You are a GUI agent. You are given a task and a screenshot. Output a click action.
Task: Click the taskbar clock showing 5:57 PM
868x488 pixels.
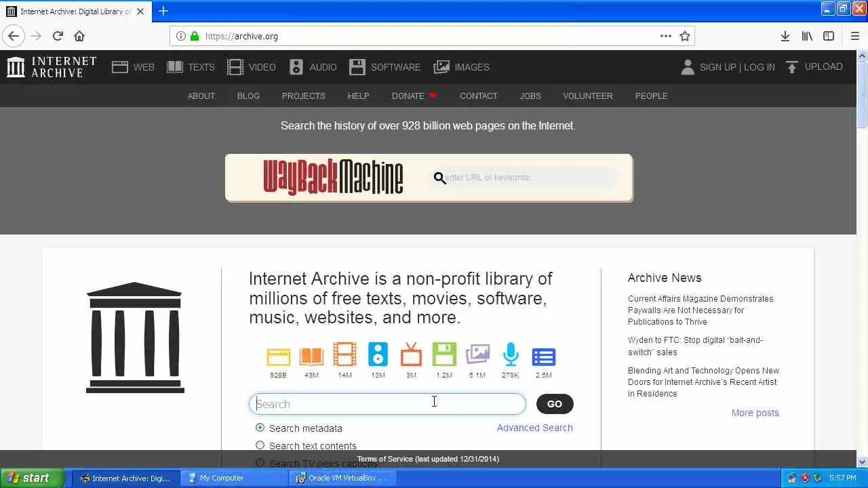[x=843, y=478]
